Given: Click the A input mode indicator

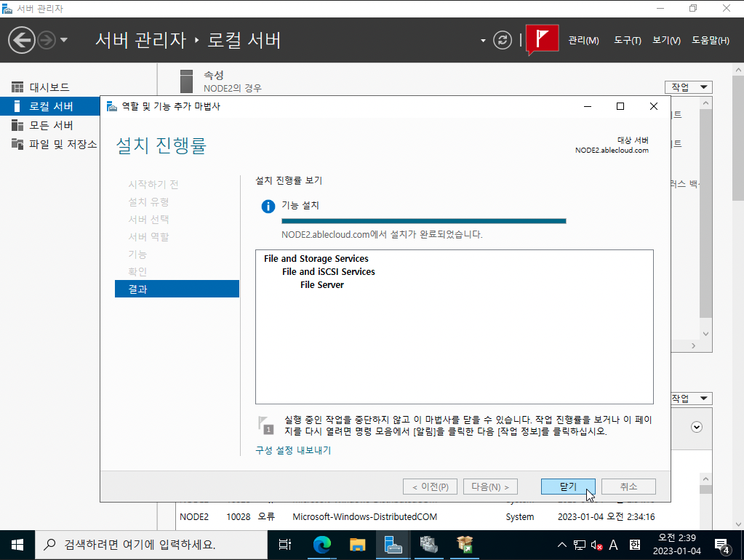Looking at the screenshot, I should point(614,545).
